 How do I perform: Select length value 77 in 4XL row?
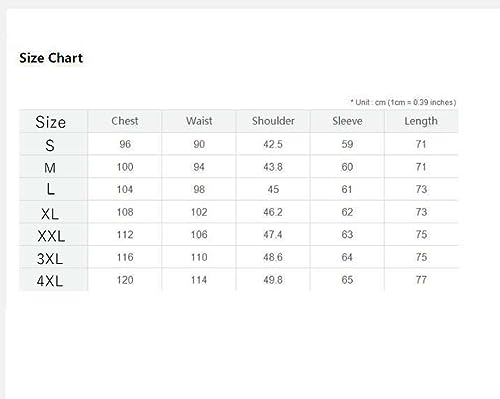tap(421, 280)
